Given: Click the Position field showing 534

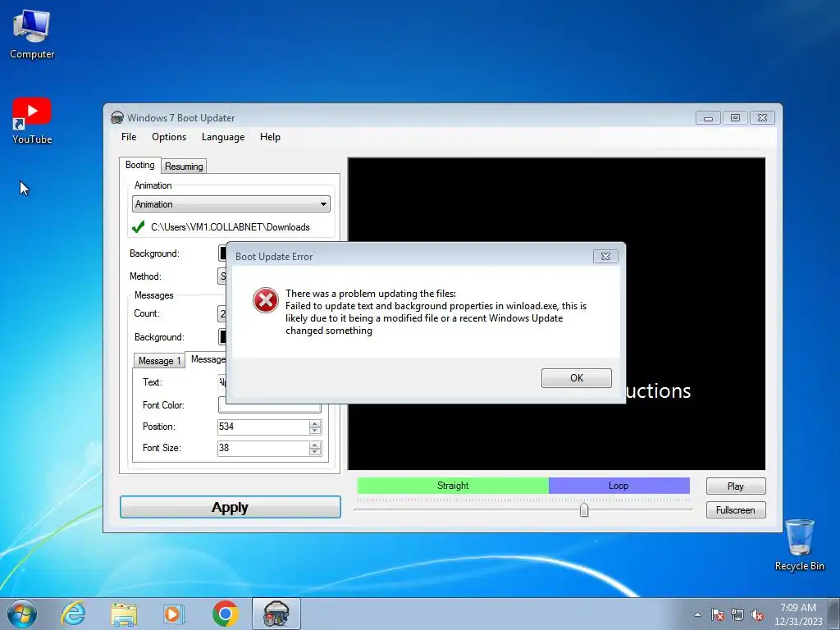Looking at the screenshot, I should click(x=263, y=427).
